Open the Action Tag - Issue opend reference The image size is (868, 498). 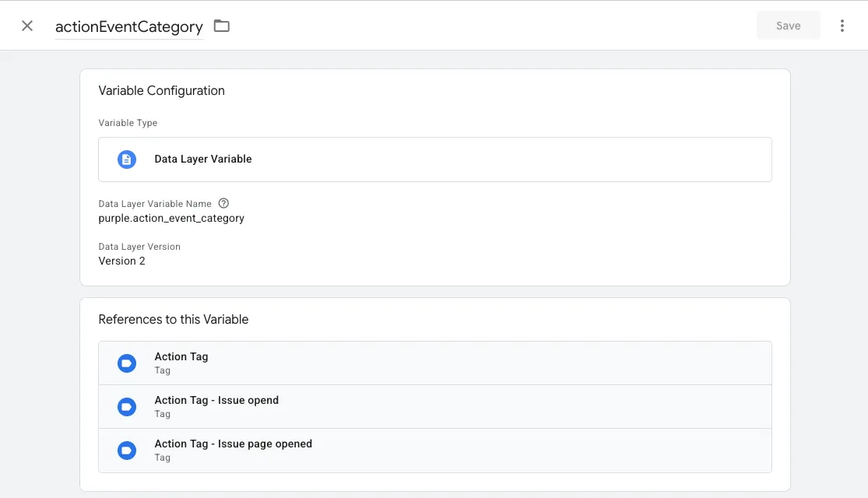coord(435,407)
